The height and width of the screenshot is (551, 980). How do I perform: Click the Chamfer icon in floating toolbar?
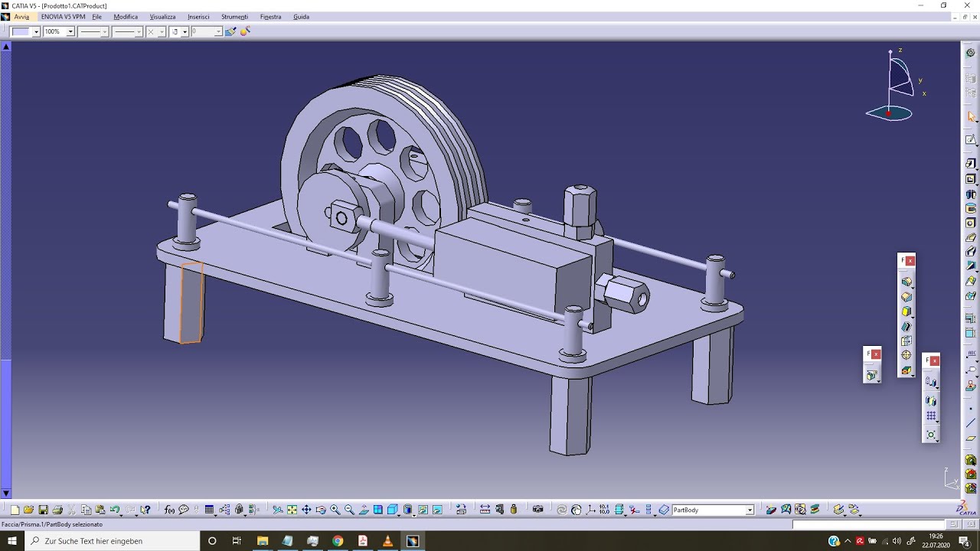[906, 297]
